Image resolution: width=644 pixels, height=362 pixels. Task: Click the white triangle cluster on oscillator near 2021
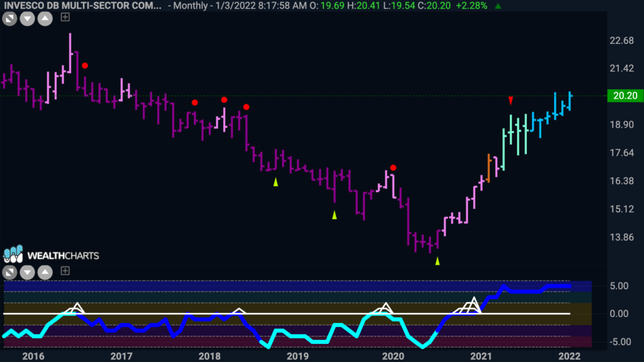coord(468,306)
